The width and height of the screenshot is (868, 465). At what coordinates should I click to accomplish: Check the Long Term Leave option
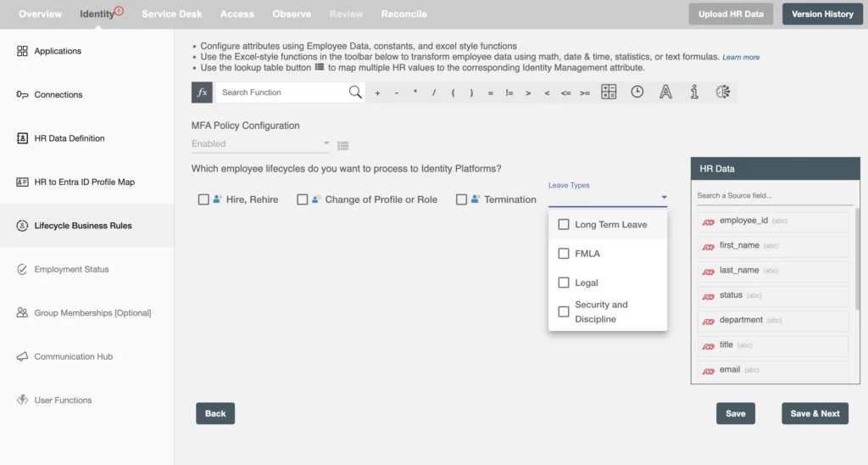[x=564, y=225]
